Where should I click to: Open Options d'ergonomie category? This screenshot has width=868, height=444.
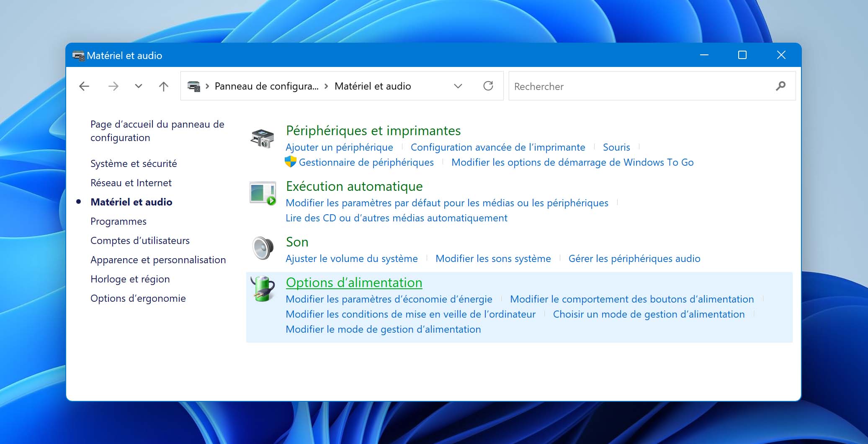(x=138, y=298)
